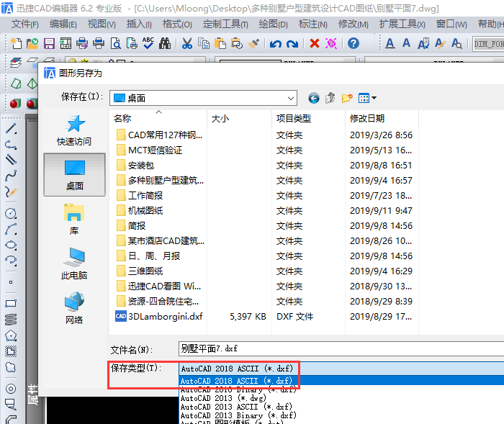Choose AutoCAD 2013 (*.dwg) file type

tap(223, 398)
